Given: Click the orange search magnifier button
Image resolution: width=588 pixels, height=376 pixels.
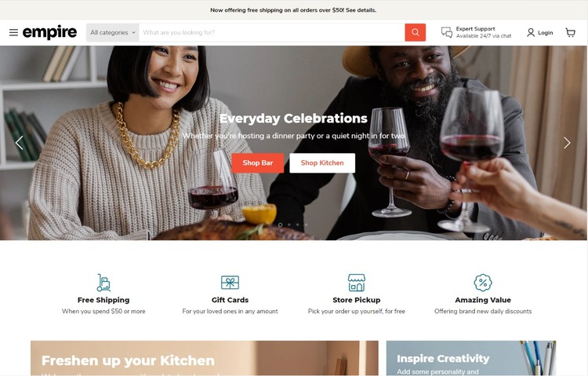Looking at the screenshot, I should (415, 32).
